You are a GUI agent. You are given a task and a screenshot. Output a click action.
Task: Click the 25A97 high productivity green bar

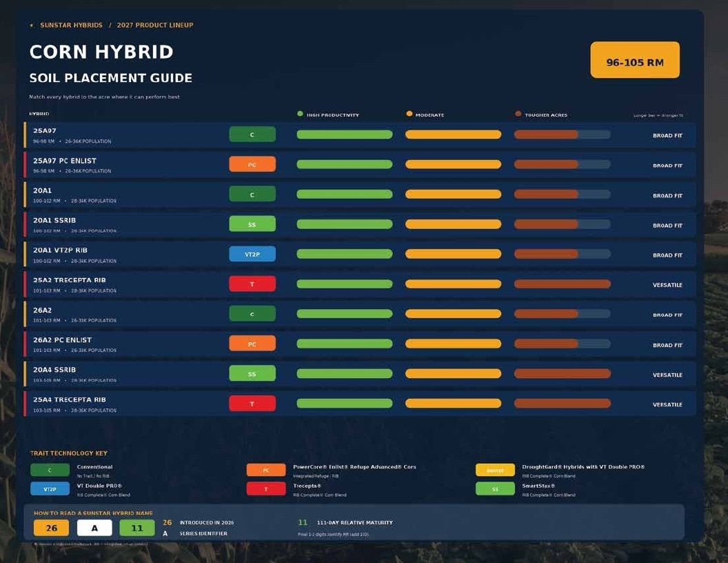[345, 135]
